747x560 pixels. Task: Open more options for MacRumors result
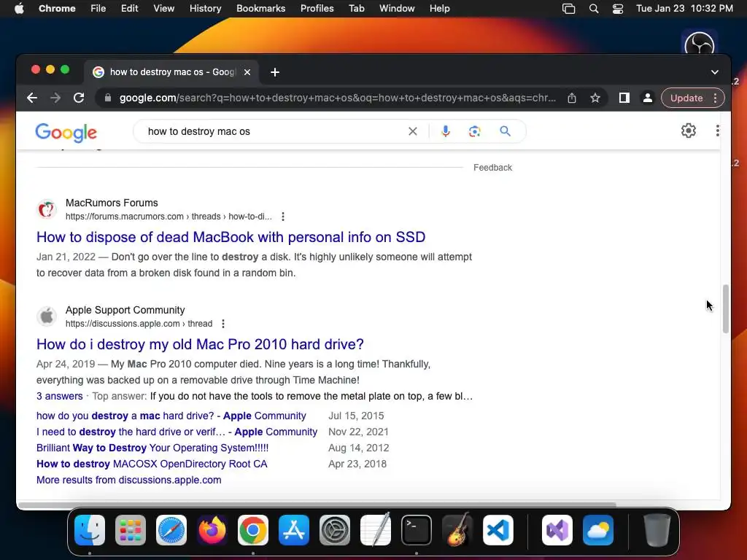283,217
